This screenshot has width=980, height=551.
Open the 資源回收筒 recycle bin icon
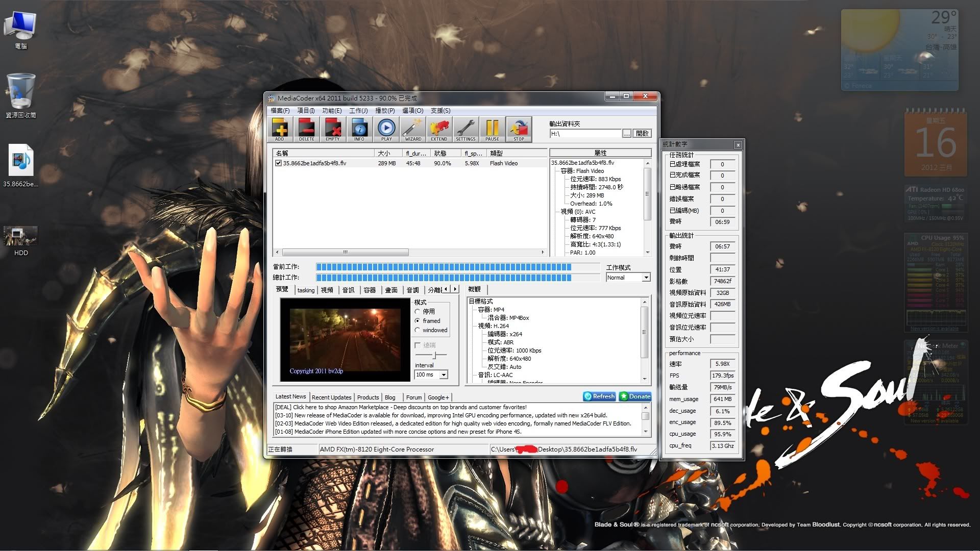[x=20, y=96]
